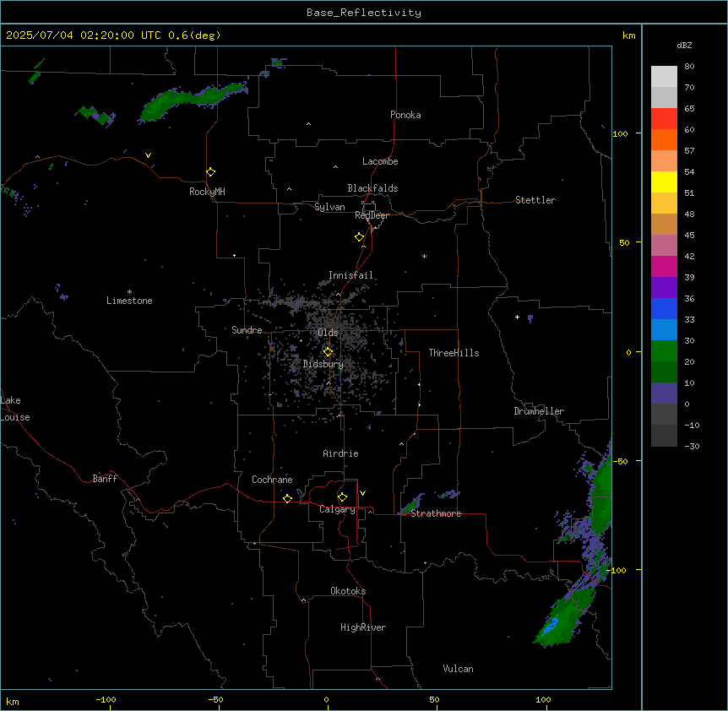Screen dimensions: 728x711
Task: Click the RockyMH label
Action: (207, 192)
